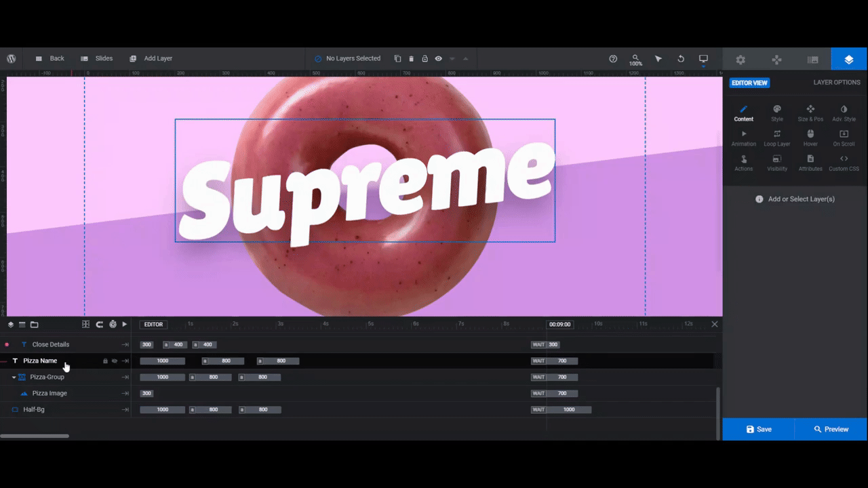Viewport: 868px width, 488px height.
Task: Open the Content pencil panel
Action: click(x=743, y=113)
